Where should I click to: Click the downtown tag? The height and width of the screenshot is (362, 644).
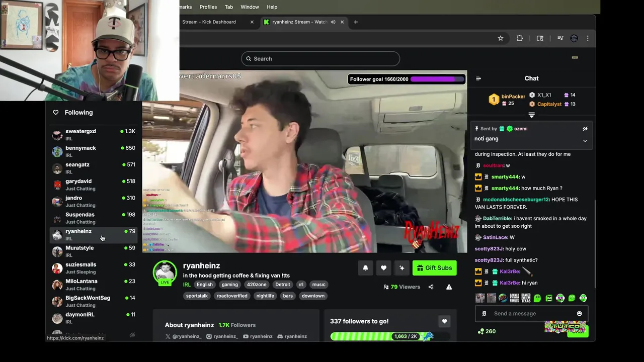313,296
